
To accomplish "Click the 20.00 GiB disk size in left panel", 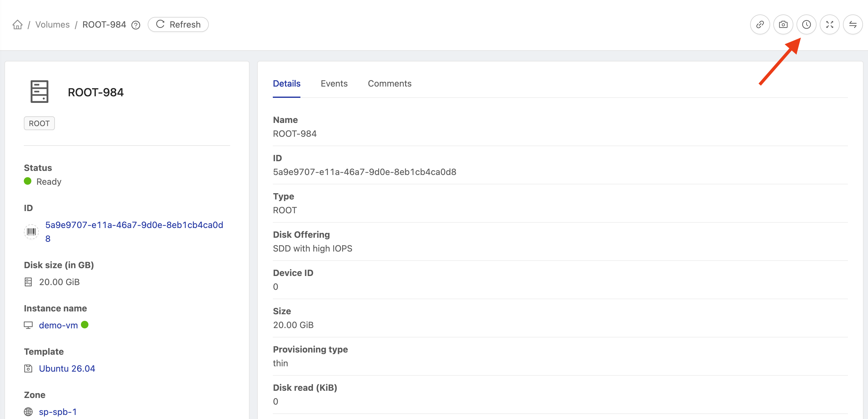I will pyautogui.click(x=59, y=282).
